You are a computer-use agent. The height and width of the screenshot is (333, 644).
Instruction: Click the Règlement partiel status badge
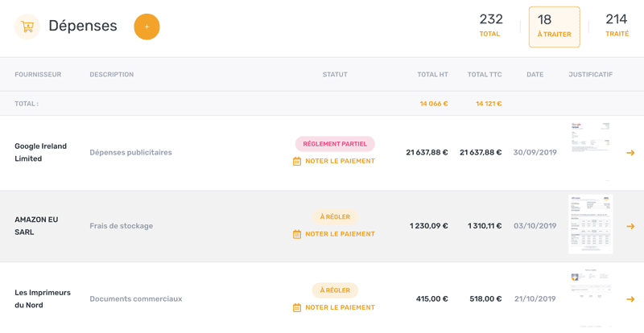[335, 144]
